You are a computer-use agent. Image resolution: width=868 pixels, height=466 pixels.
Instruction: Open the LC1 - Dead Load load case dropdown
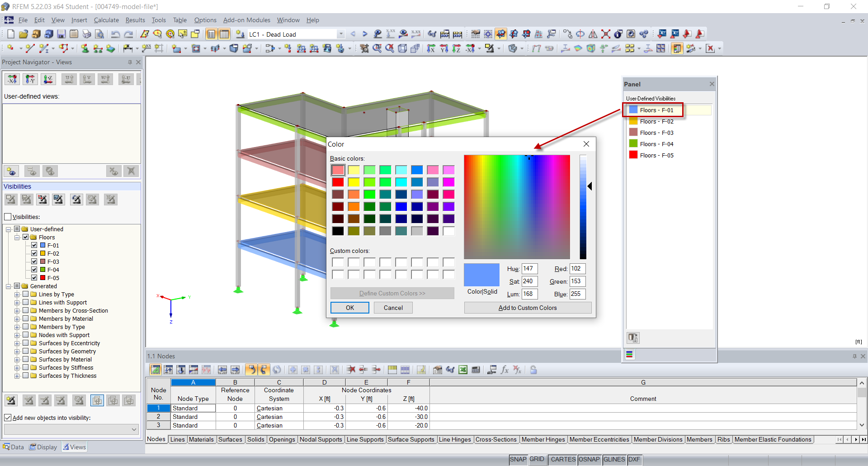[x=340, y=34]
